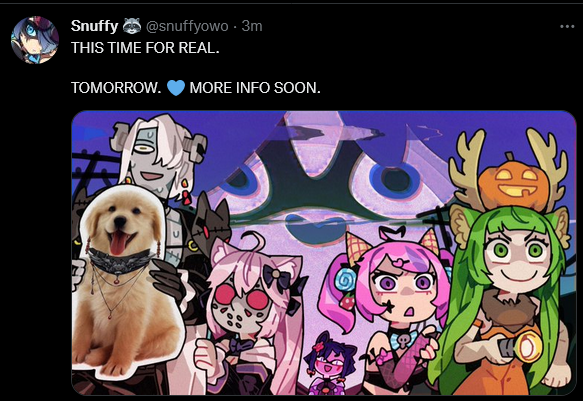Click the skull choker on pink-haired girl
The width and height of the screenshot is (583, 401).
(x=404, y=339)
